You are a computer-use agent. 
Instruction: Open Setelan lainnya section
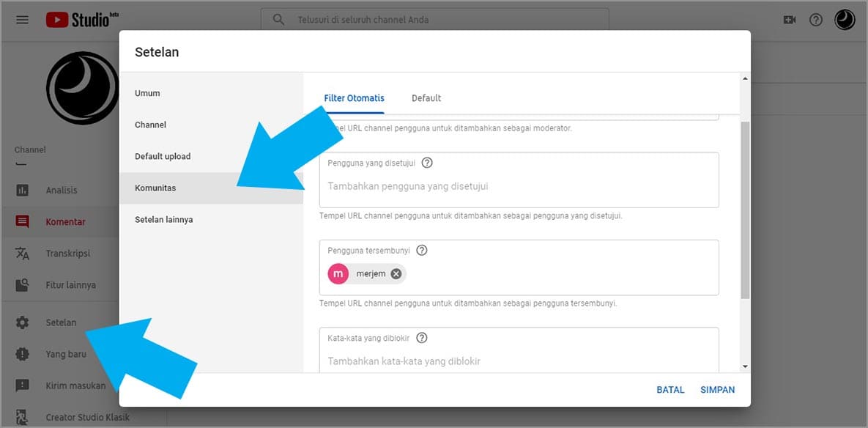click(x=164, y=220)
